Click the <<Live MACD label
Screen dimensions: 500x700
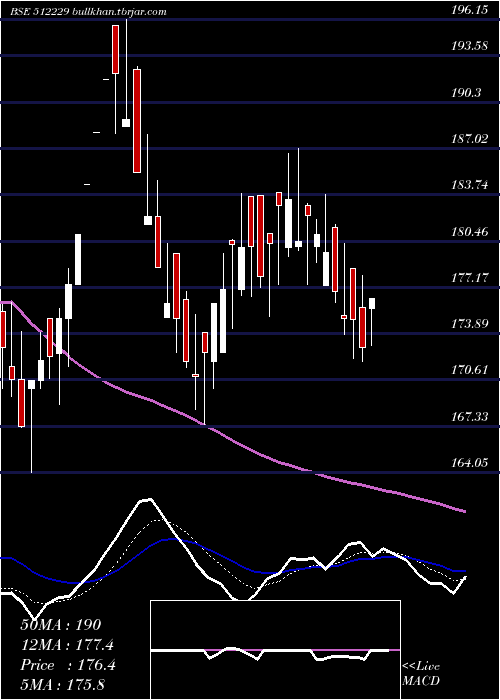[x=421, y=674]
